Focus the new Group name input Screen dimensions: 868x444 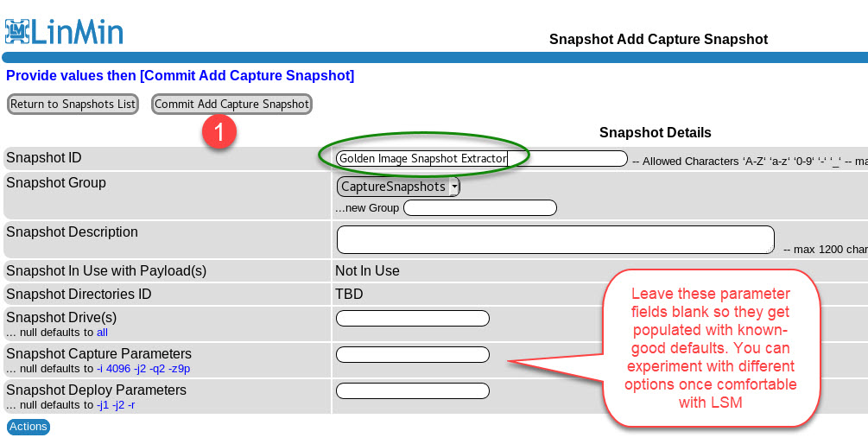coord(479,208)
